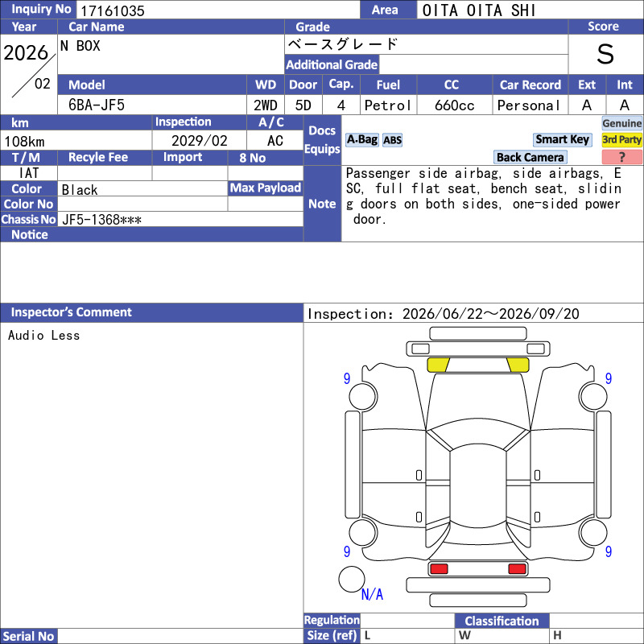Click the 108km mileage value
The height and width of the screenshot is (644, 644).
pos(25,142)
